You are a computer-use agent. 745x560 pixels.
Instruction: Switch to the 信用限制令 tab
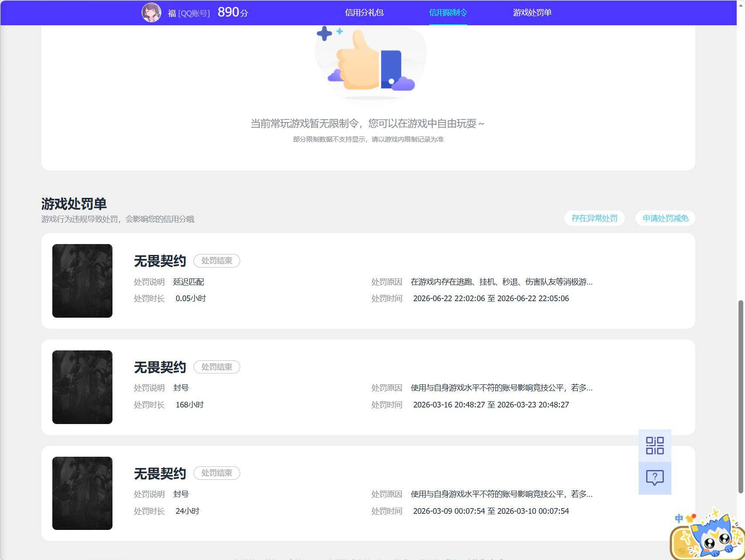pos(448,13)
